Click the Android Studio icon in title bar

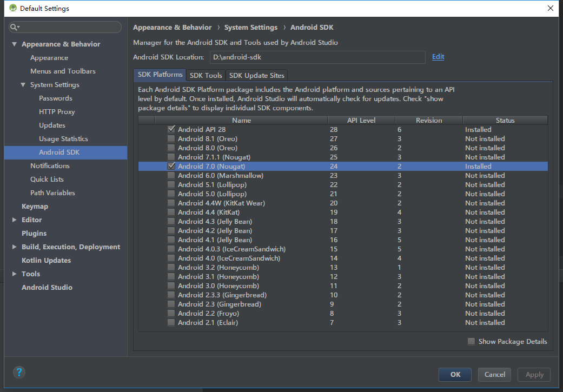pyautogui.click(x=12, y=8)
